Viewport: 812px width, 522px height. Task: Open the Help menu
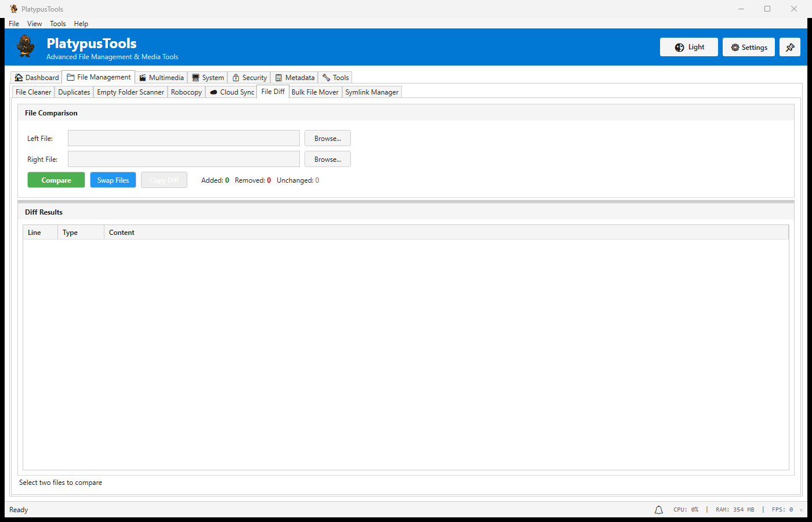[81, 24]
